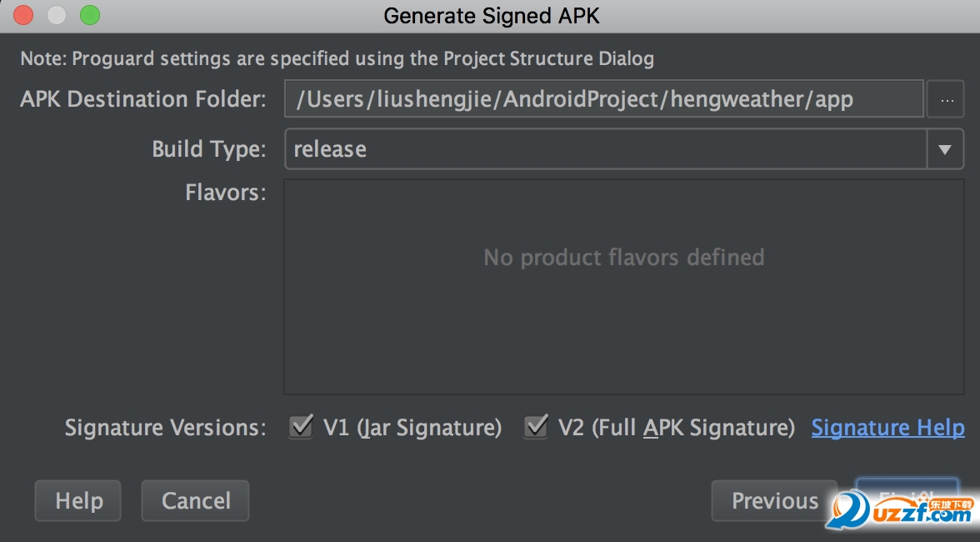This screenshot has width=980, height=542.
Task: Close the dialog with the red button
Action: pos(24,15)
